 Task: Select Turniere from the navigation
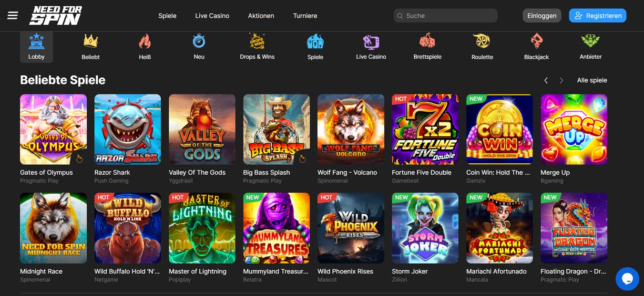tap(305, 15)
